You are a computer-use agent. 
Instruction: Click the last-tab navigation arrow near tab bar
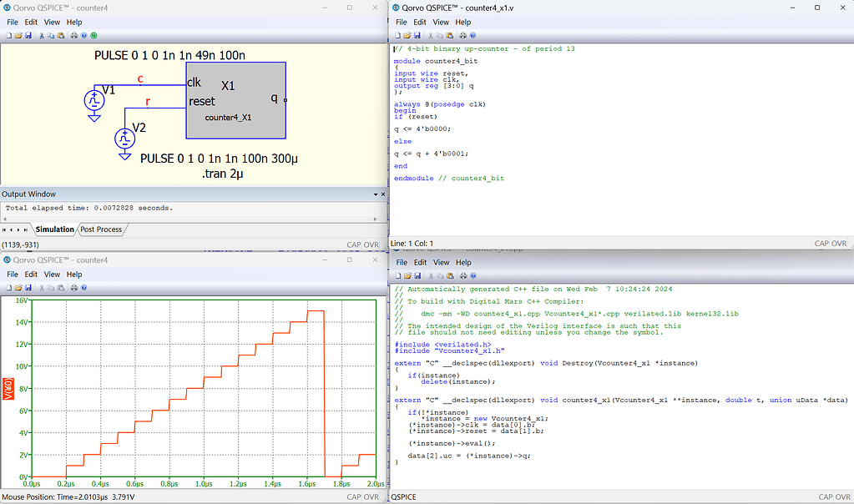pos(26,229)
